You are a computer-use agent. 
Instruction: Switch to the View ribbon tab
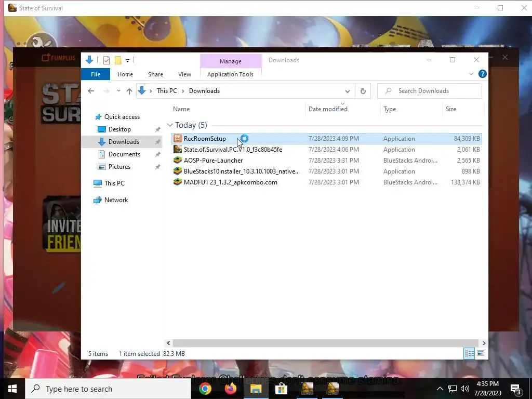[184, 74]
